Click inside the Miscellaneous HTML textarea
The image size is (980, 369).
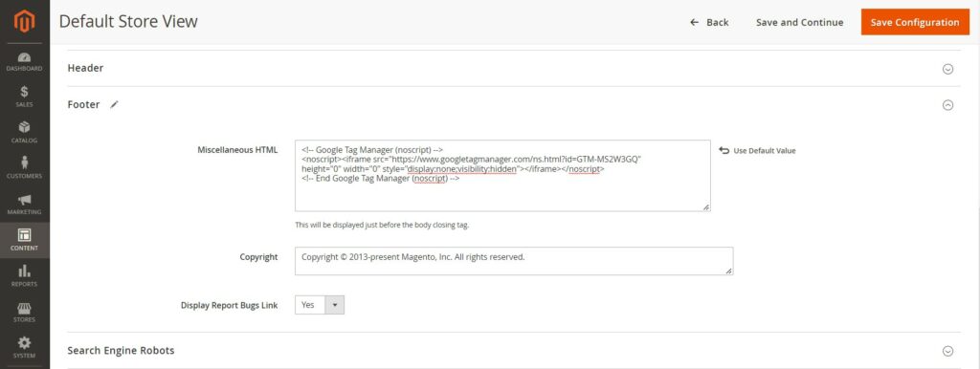point(502,176)
